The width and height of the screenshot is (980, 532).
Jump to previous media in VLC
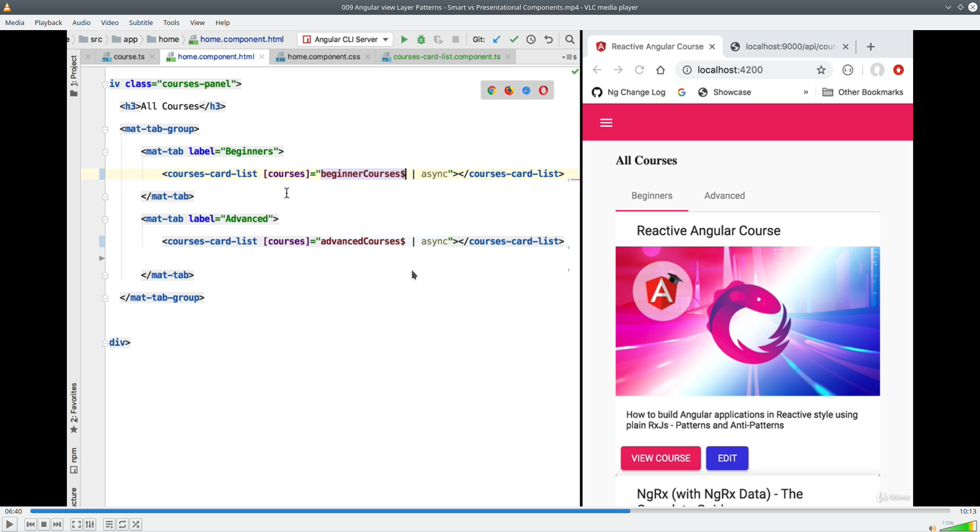pyautogui.click(x=31, y=524)
